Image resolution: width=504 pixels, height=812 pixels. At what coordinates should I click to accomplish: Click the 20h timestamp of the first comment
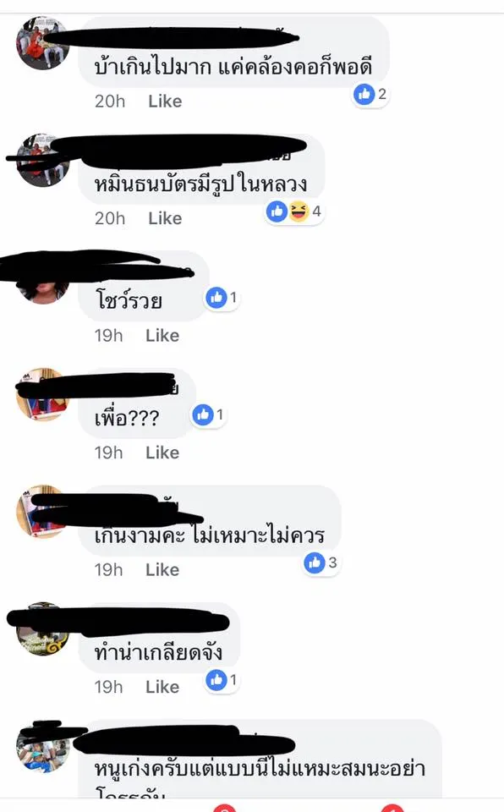coord(110,101)
